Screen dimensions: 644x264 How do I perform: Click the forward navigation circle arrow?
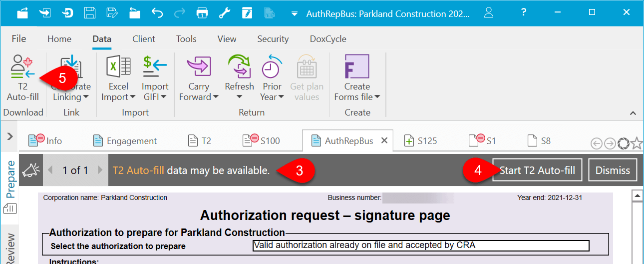coord(610,144)
